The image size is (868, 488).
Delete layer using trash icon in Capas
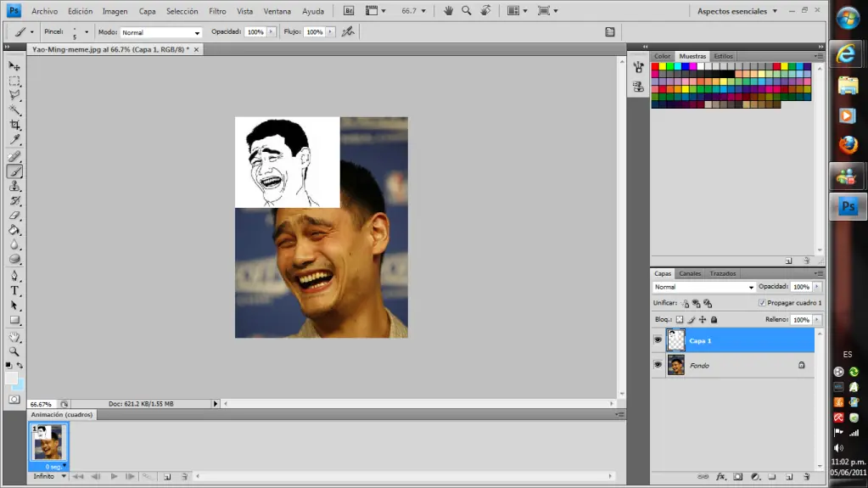point(805,477)
